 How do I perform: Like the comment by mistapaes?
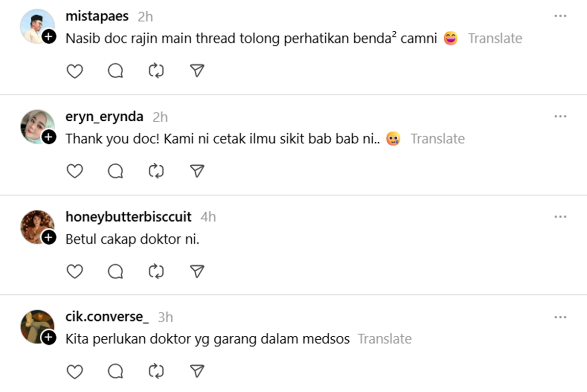(74, 71)
